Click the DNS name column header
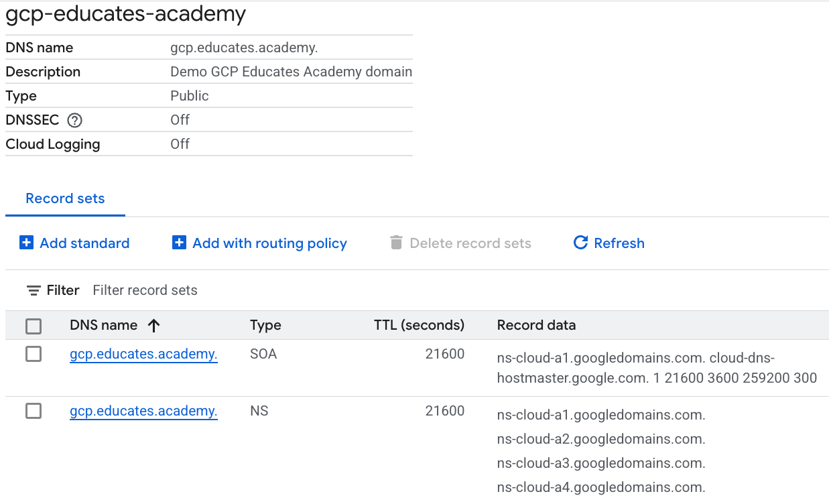 coord(103,325)
